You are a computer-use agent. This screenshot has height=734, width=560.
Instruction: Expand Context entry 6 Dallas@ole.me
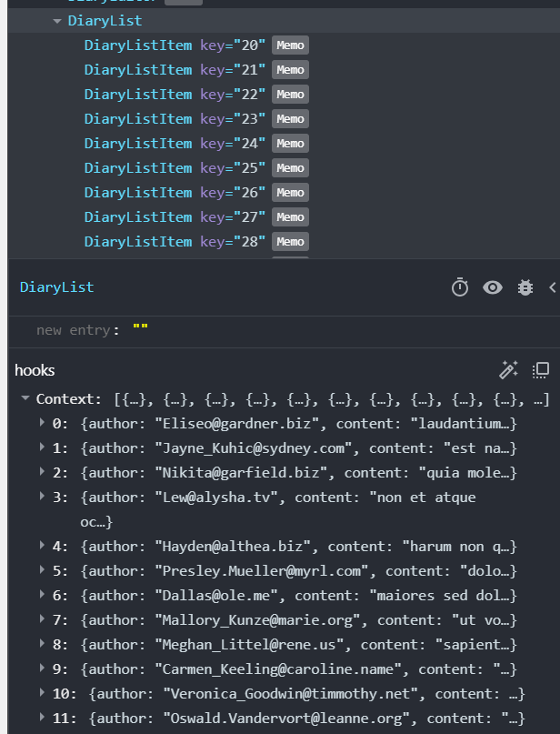[x=42, y=595]
